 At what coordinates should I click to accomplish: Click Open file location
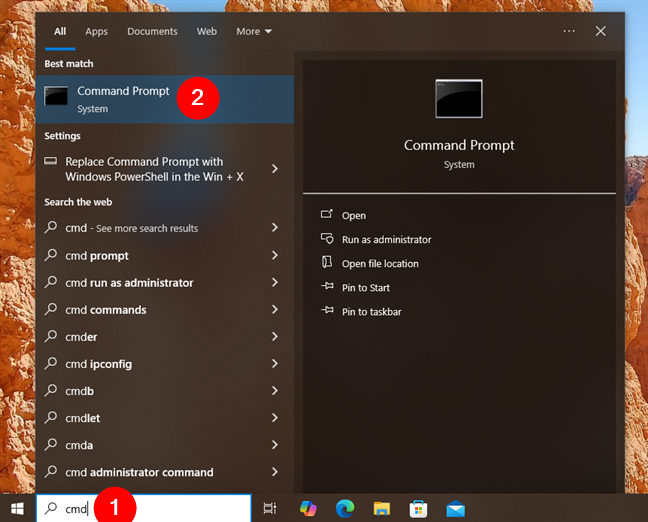pyautogui.click(x=380, y=264)
